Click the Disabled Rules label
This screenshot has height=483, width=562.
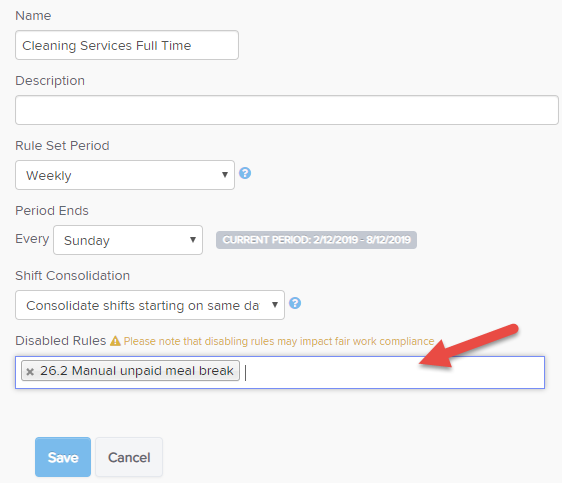click(x=61, y=340)
